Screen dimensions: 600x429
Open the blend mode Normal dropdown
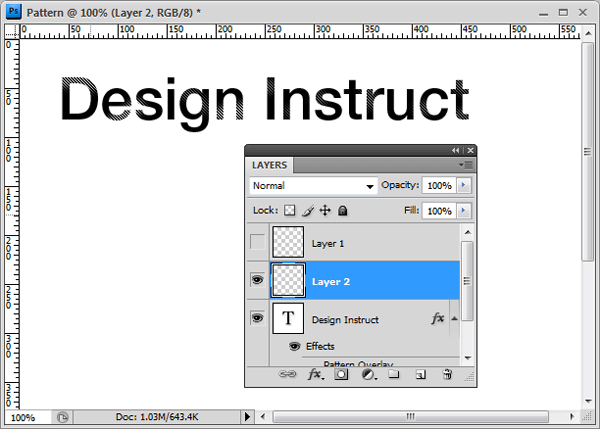[313, 186]
